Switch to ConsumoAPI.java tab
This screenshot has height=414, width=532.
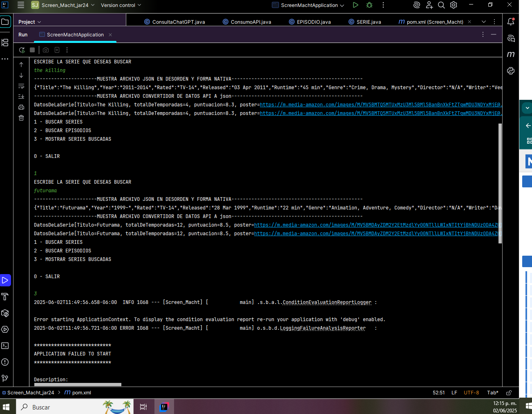tap(247, 22)
